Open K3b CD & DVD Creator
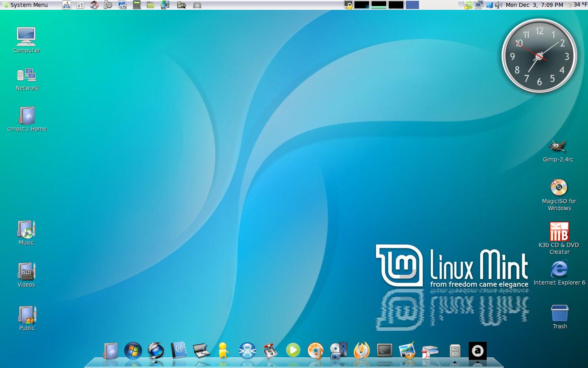The image size is (588, 368). click(x=559, y=238)
